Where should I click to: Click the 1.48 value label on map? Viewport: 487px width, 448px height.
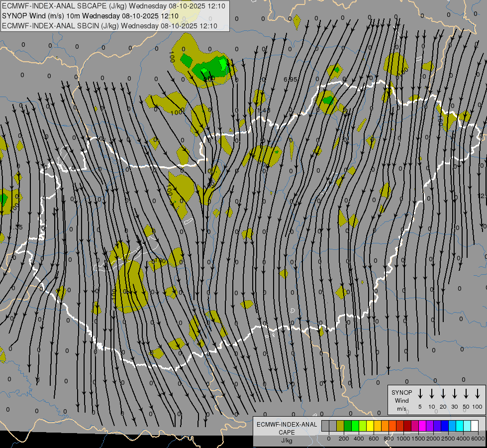(264, 110)
